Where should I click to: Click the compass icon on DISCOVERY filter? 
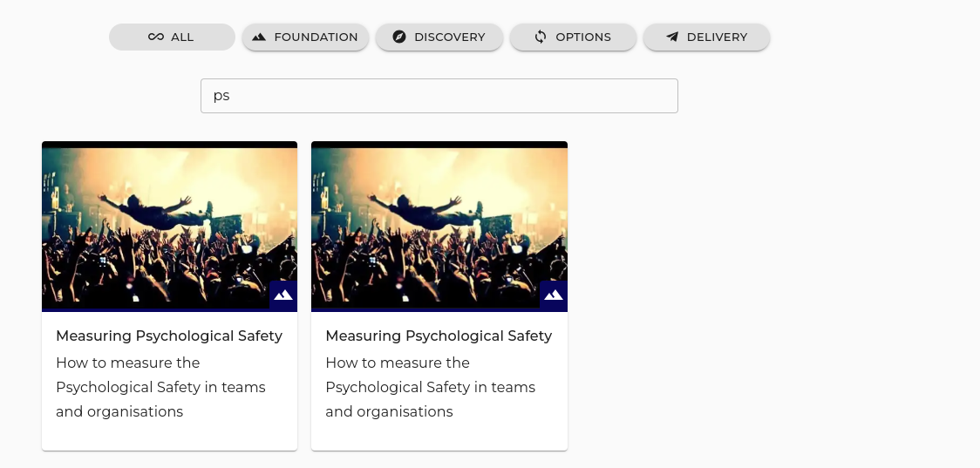coord(399,37)
